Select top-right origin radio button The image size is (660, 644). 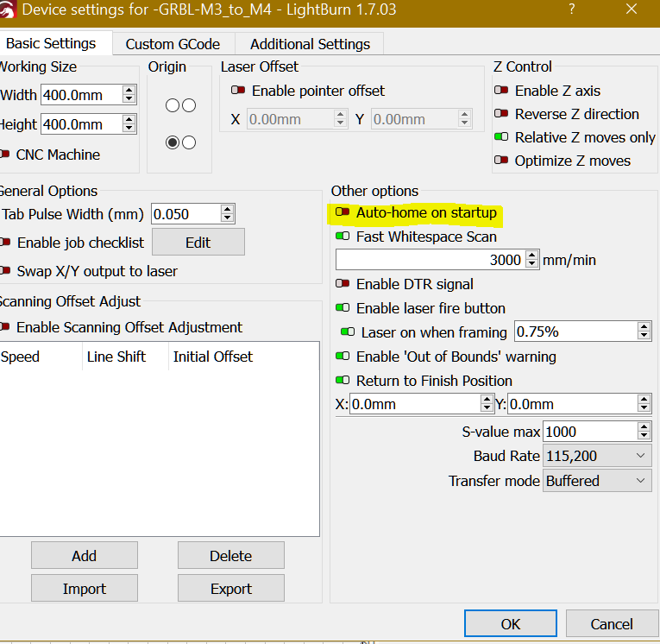[x=189, y=105]
